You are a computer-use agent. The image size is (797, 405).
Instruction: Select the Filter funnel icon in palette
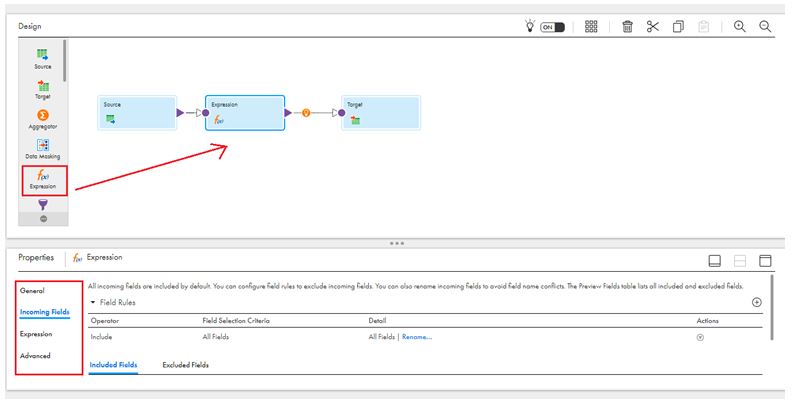(x=43, y=205)
